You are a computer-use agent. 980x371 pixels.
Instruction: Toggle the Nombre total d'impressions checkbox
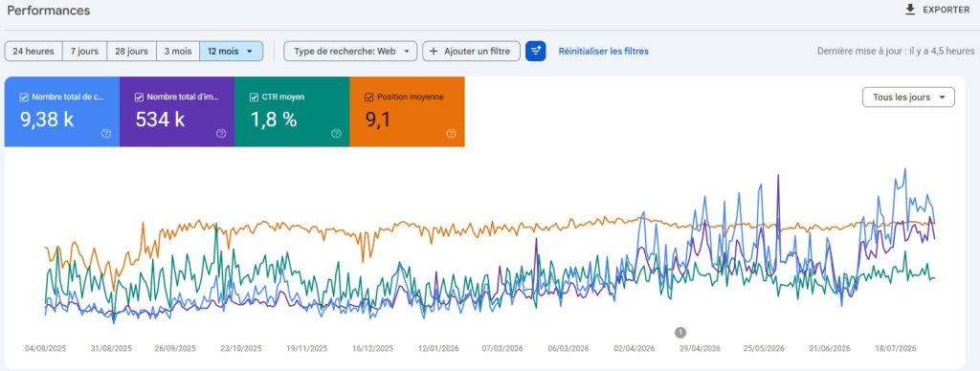coord(139,97)
